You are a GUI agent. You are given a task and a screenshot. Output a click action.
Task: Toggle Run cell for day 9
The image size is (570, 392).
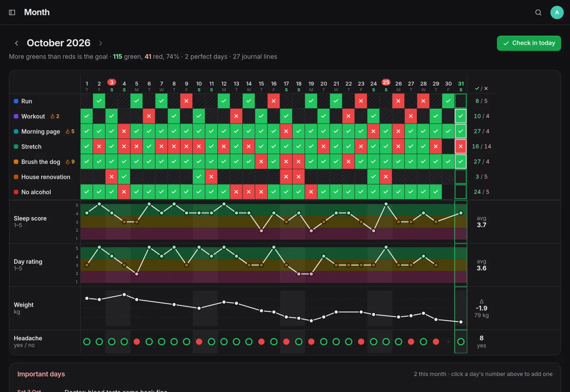186,101
